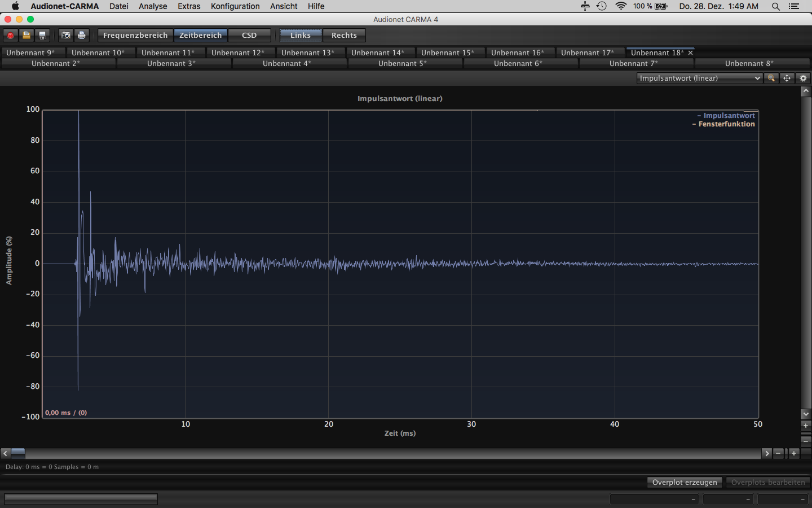Click the horizontal scrollbar right arrow
The height and width of the screenshot is (508, 812).
[766, 453]
